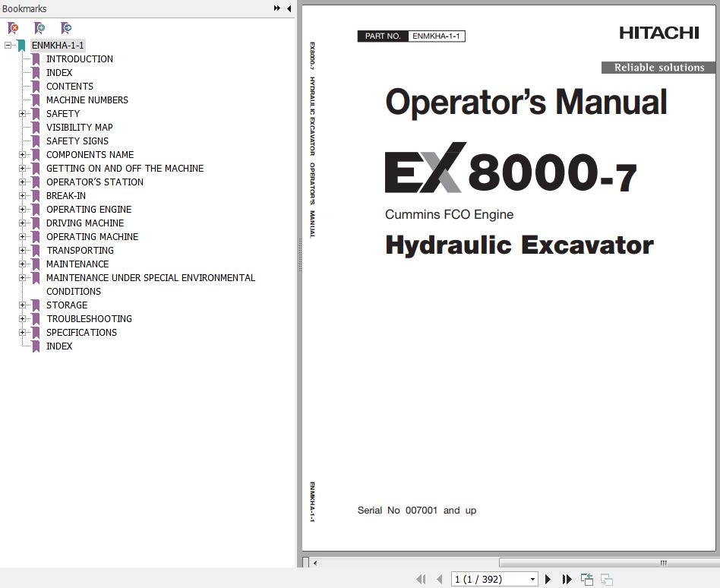The image size is (720, 588).
Task: Go to the next page
Action: tap(548, 580)
